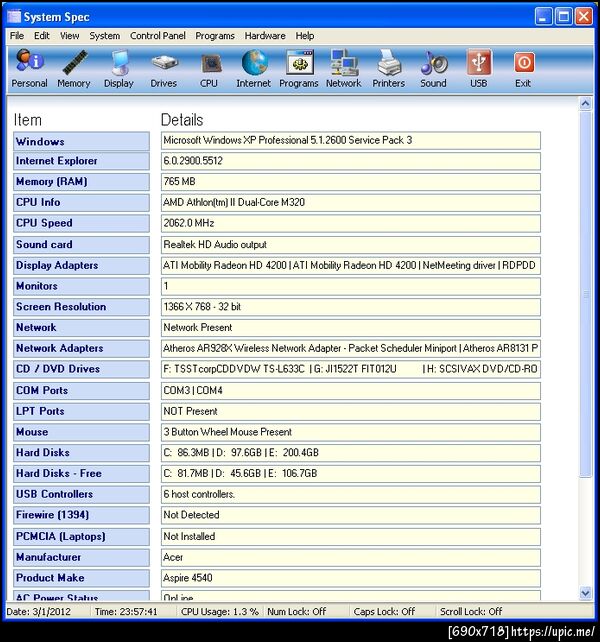This screenshot has height=642, width=600.
Task: Click the 765 MB memory details field
Action: coord(351,182)
